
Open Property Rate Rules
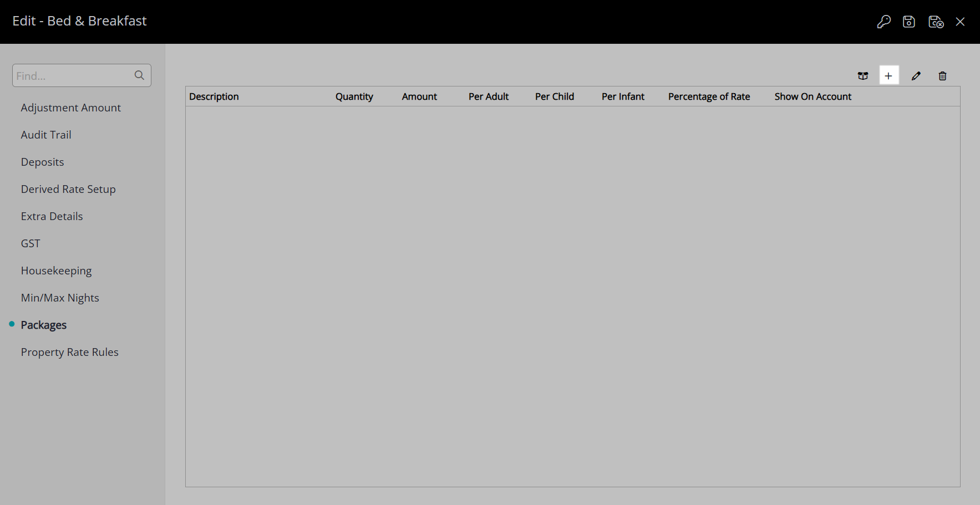(x=69, y=352)
